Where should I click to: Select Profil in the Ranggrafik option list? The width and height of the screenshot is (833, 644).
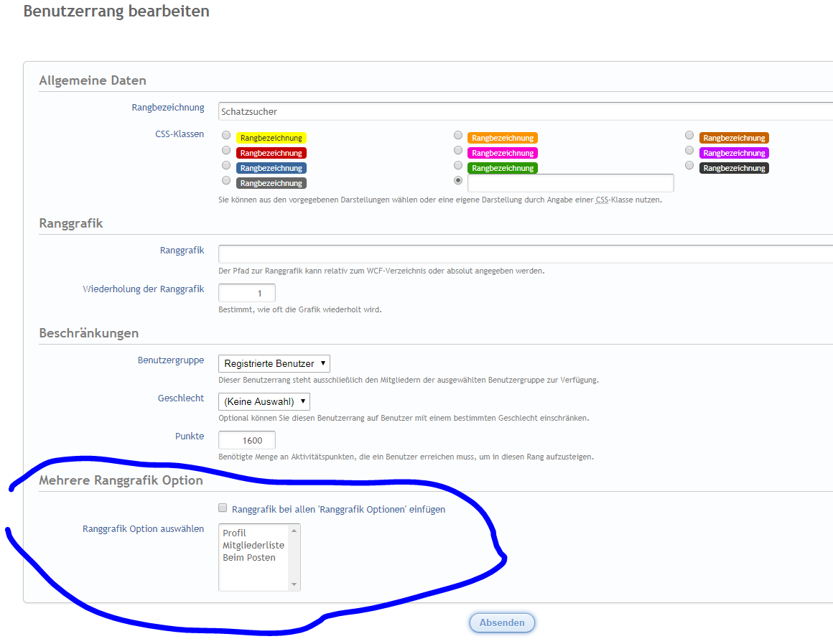click(235, 533)
